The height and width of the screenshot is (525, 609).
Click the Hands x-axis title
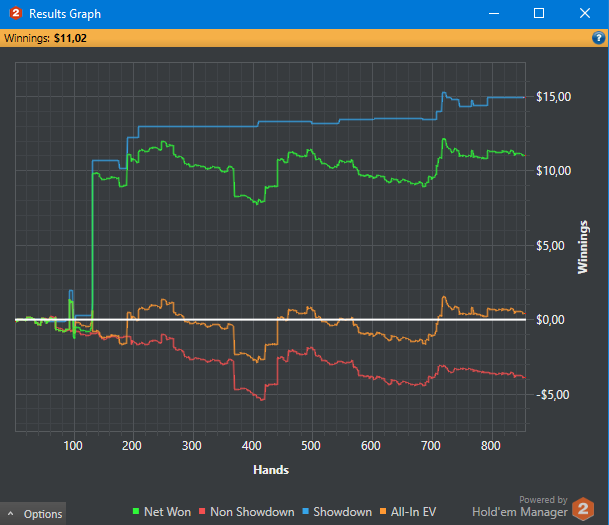click(271, 470)
